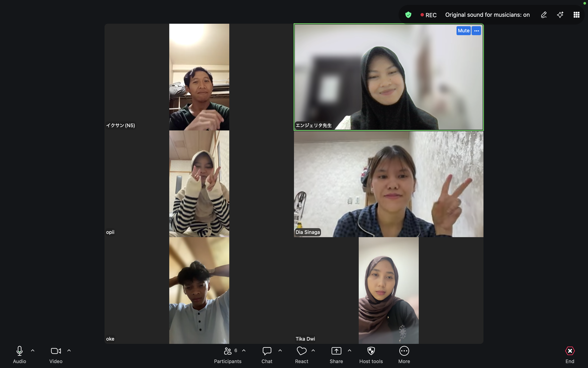Open video settings chevron
Image resolution: width=588 pixels, height=368 pixels.
tap(69, 350)
